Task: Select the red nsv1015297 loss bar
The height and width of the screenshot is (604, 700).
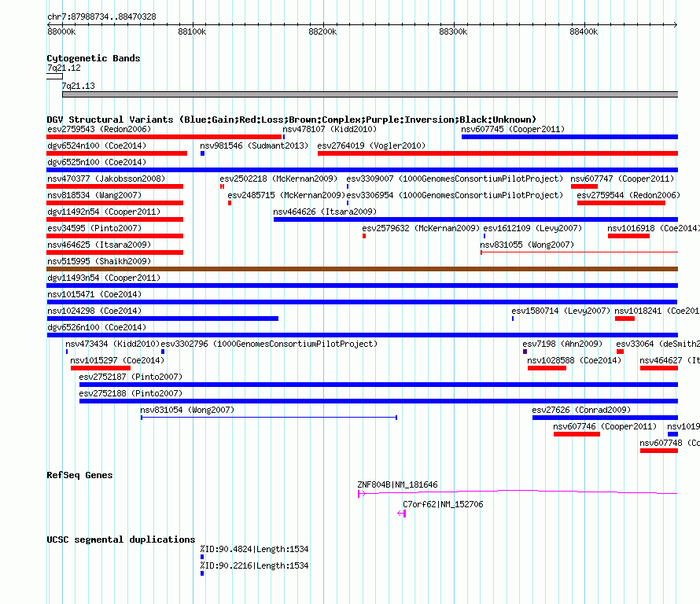Action: (x=101, y=368)
